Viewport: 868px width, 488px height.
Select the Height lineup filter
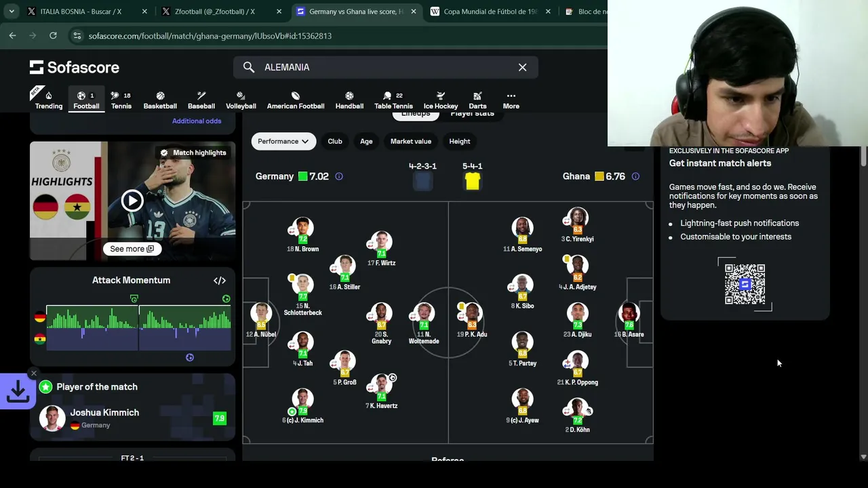pyautogui.click(x=460, y=141)
